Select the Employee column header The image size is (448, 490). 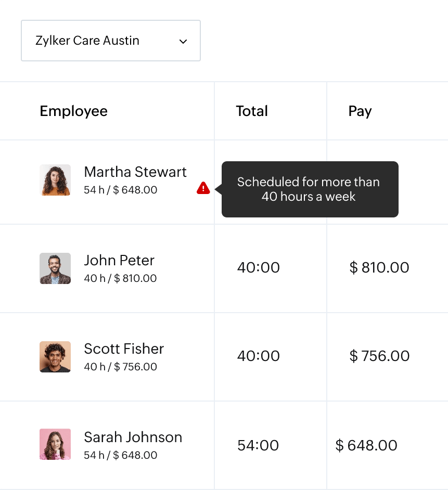74,111
